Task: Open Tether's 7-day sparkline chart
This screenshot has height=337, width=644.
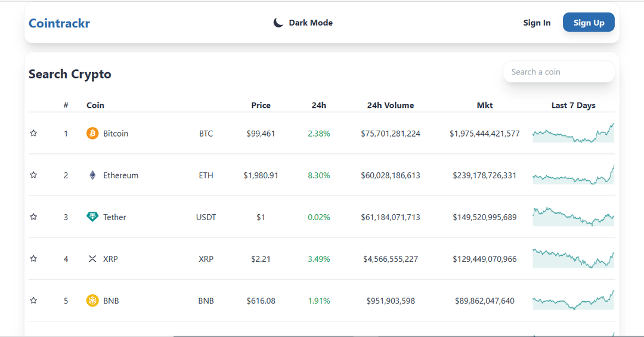Action: pos(574,217)
